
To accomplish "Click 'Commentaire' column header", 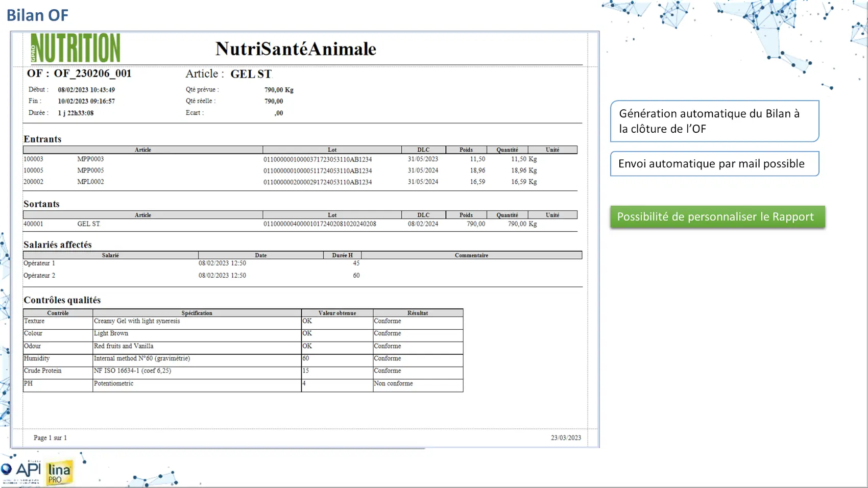I will [471, 255].
